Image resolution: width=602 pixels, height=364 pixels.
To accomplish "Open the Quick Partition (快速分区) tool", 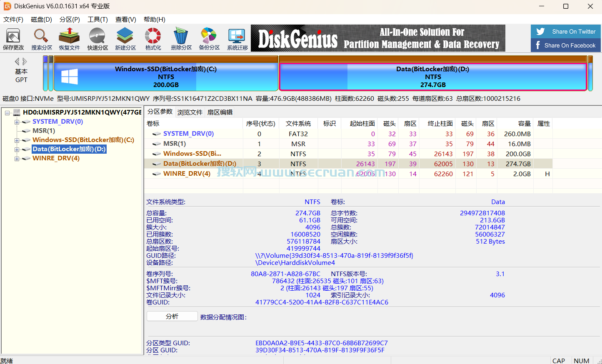I will [x=97, y=39].
